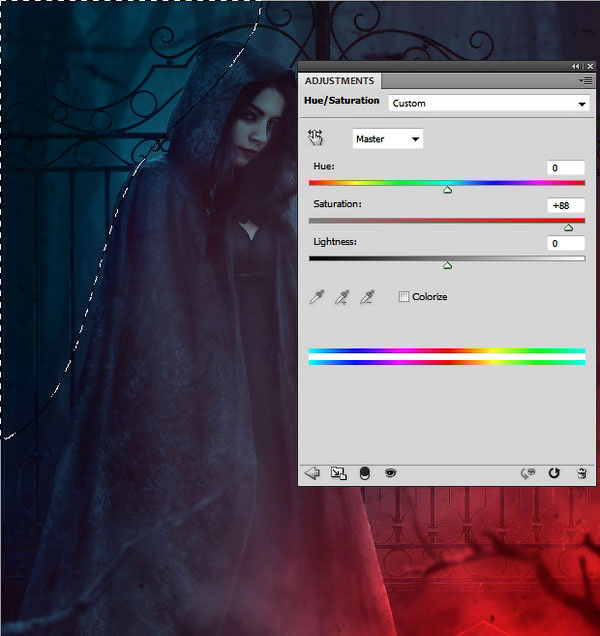The width and height of the screenshot is (600, 636).
Task: Switch panel to expanded view icon
Action: 338,473
